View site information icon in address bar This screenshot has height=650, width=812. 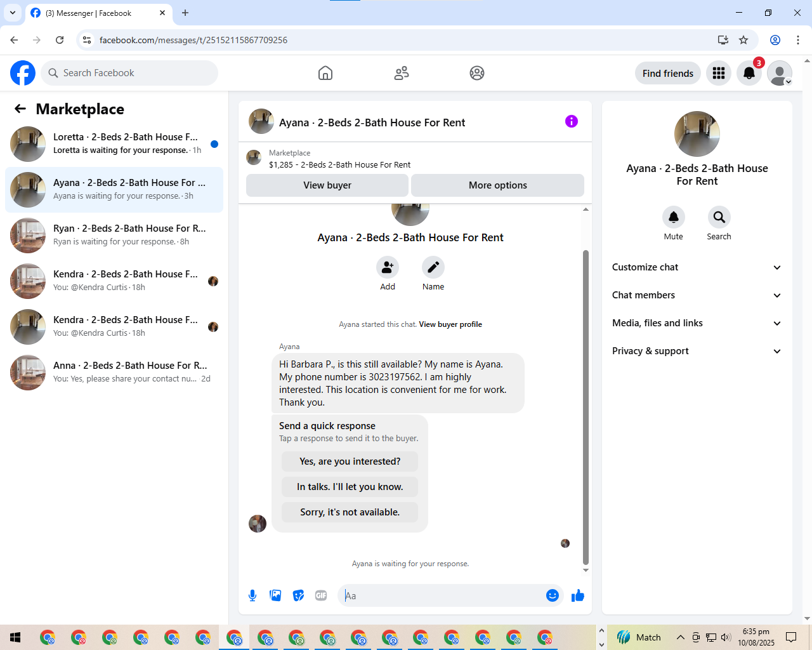point(87,40)
